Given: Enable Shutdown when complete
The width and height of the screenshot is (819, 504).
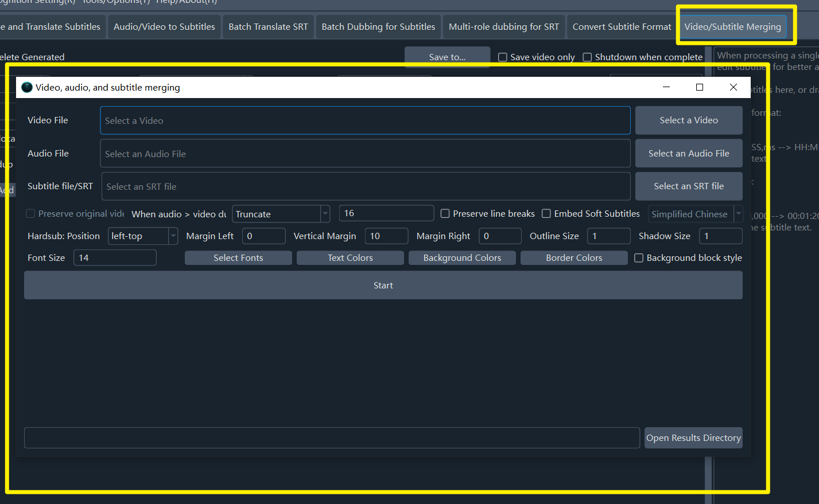Looking at the screenshot, I should coord(587,57).
